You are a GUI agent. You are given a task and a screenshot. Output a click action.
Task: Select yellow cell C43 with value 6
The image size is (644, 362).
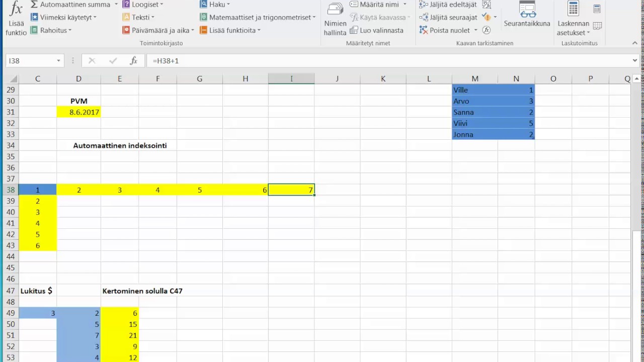click(x=38, y=245)
